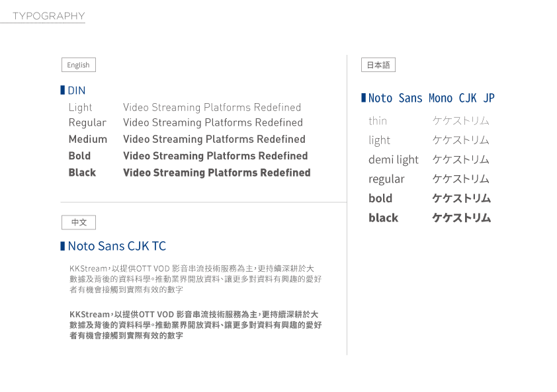Click the Noto Sans CJK TC heading
Screen dimensions: 557x392
pyautogui.click(x=117, y=246)
